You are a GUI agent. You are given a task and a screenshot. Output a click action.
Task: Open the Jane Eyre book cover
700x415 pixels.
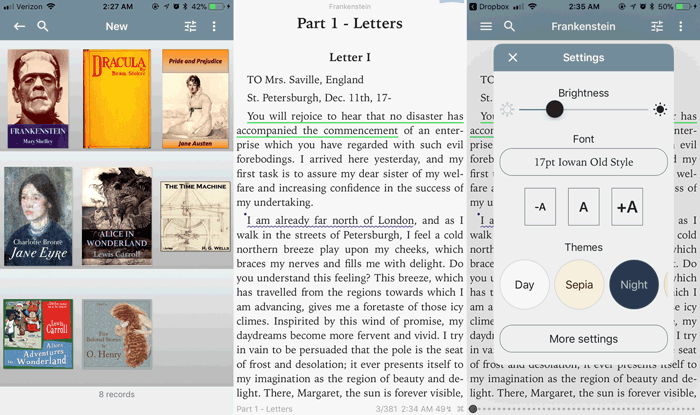(38, 216)
